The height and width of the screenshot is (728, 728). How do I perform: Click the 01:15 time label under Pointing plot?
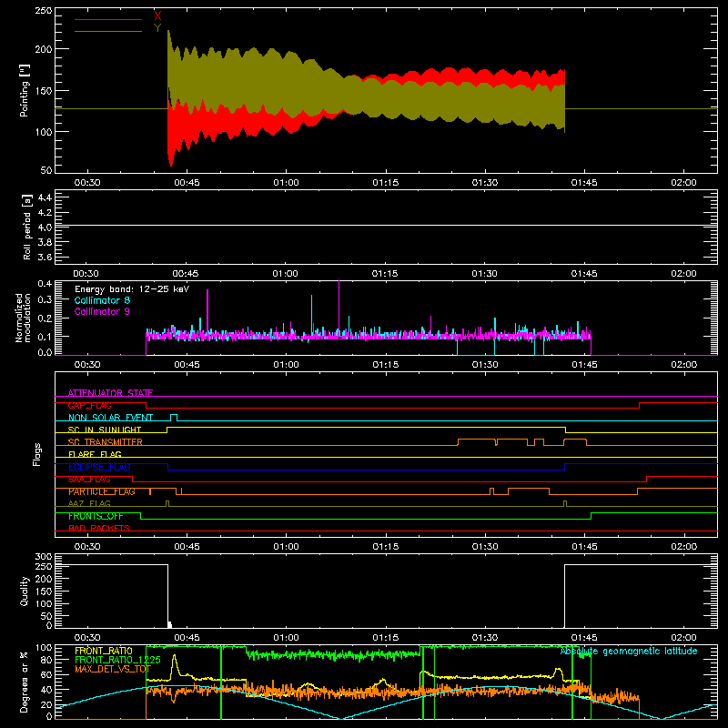(385, 183)
